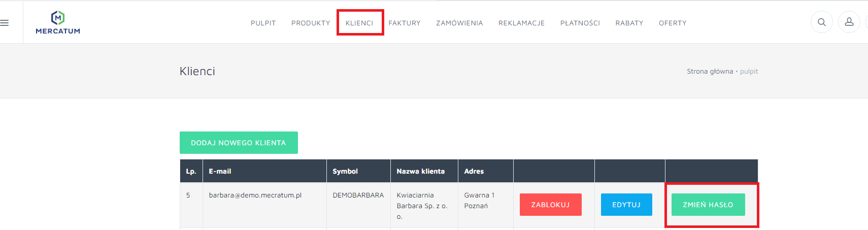Go to the Pulpit menu item
Image resolution: width=868 pixels, height=230 pixels.
263,23
